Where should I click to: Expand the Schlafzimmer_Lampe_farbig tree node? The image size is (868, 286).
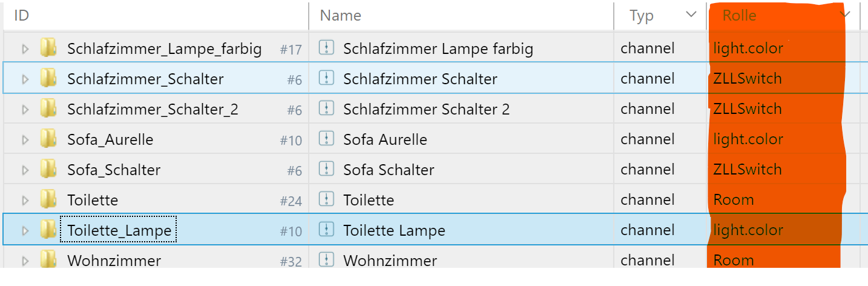click(x=25, y=48)
